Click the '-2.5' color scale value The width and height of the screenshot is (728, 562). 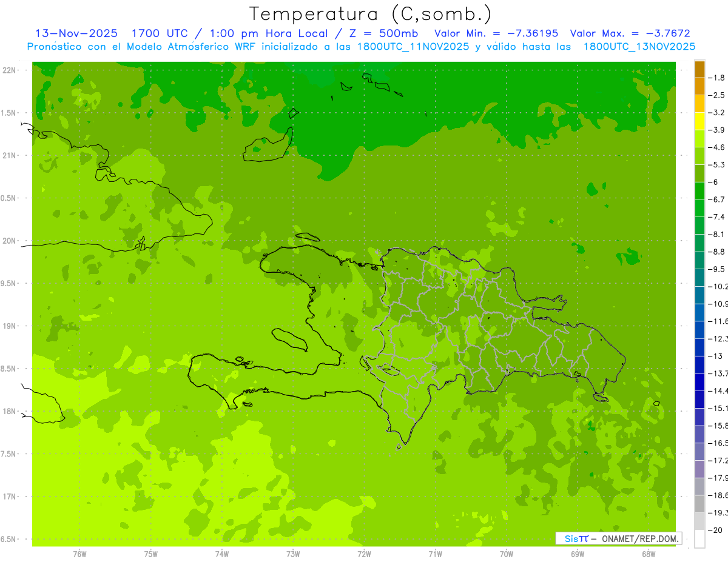(716, 95)
